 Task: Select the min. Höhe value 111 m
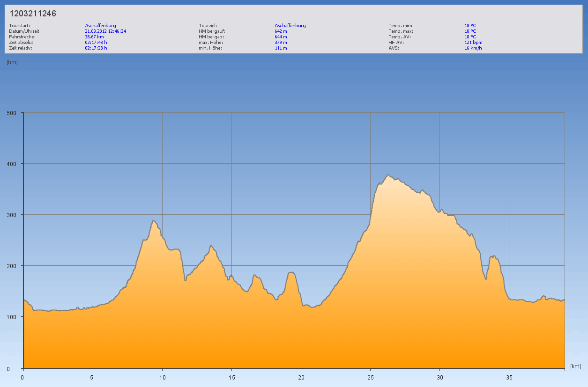pos(281,48)
